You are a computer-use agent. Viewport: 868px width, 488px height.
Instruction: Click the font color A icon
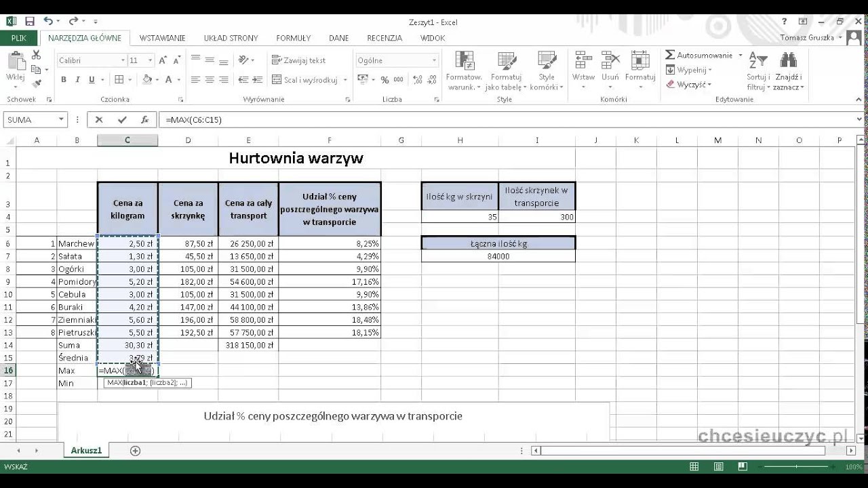pos(169,80)
